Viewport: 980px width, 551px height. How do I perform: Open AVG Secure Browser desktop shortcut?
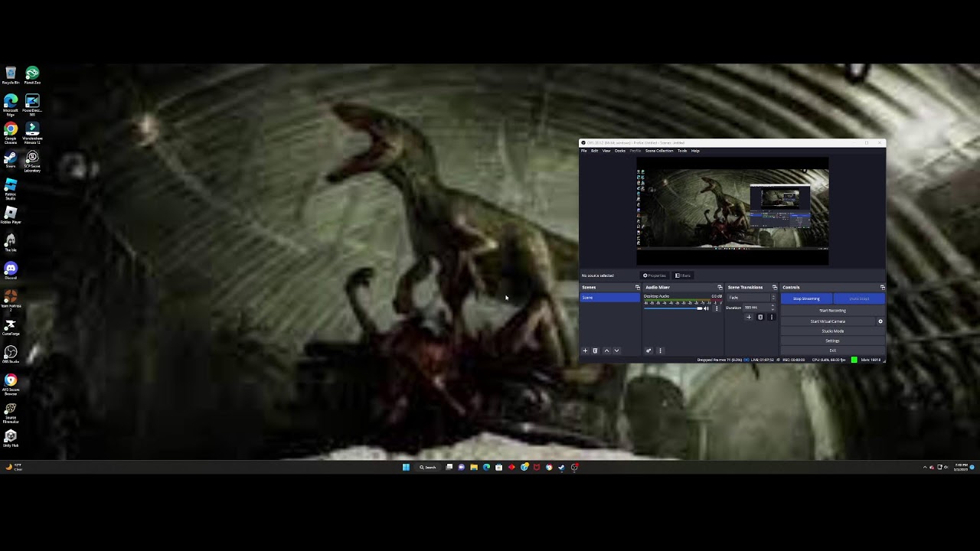pos(11,383)
